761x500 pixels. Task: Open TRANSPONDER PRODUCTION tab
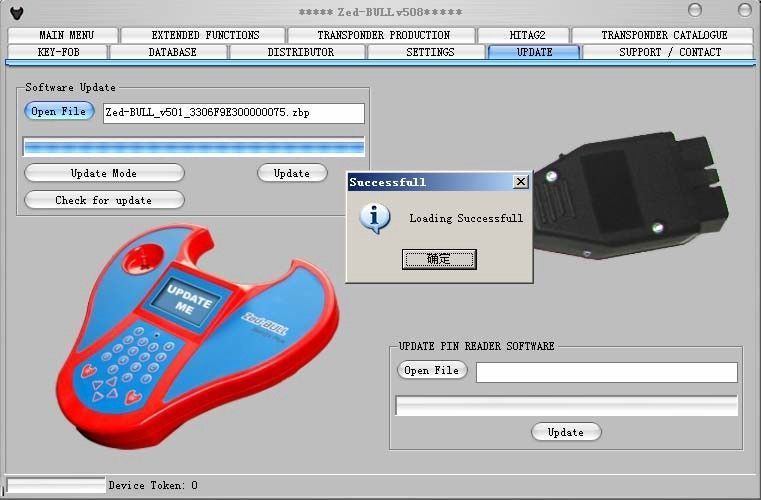(382, 35)
